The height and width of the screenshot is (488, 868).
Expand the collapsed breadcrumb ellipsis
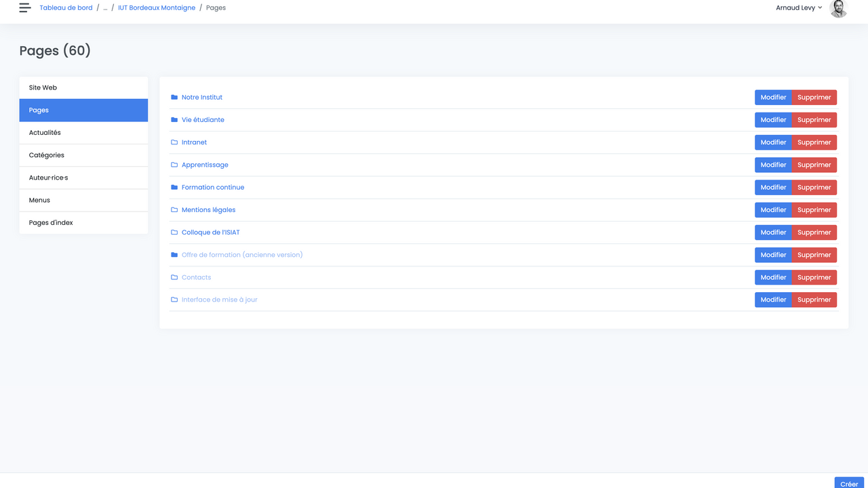coord(105,7)
